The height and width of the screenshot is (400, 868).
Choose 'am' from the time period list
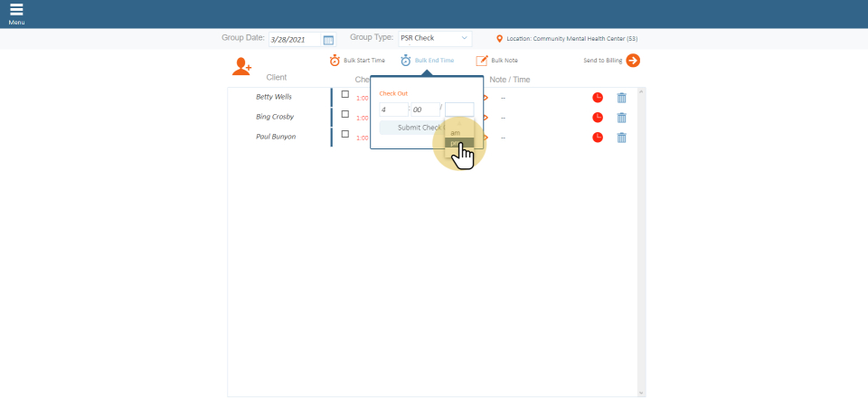[x=456, y=133]
